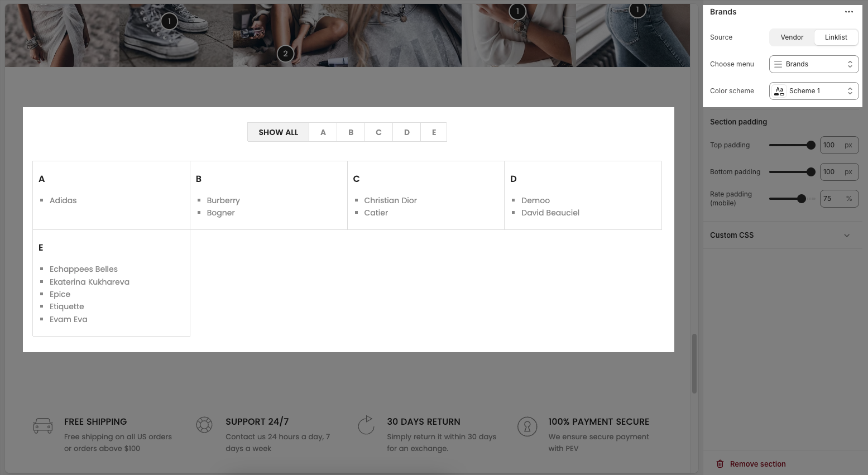Open the Adidas brand link

[63, 200]
